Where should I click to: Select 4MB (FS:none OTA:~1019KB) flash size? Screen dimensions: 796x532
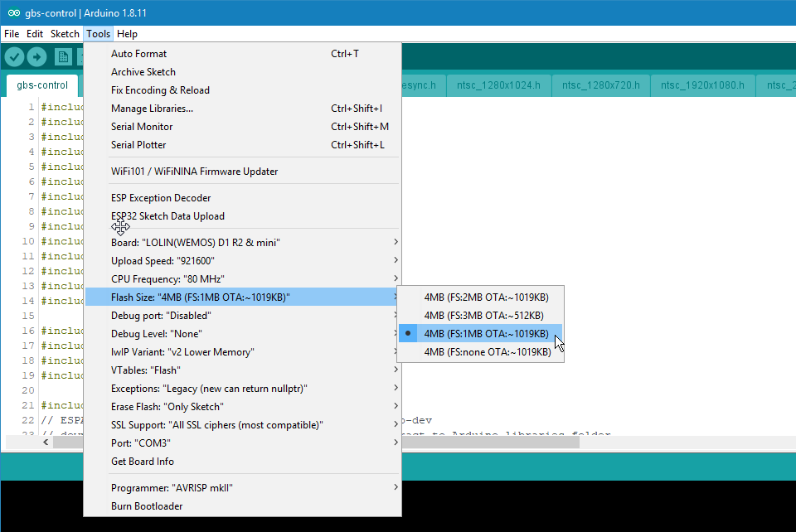480,352
